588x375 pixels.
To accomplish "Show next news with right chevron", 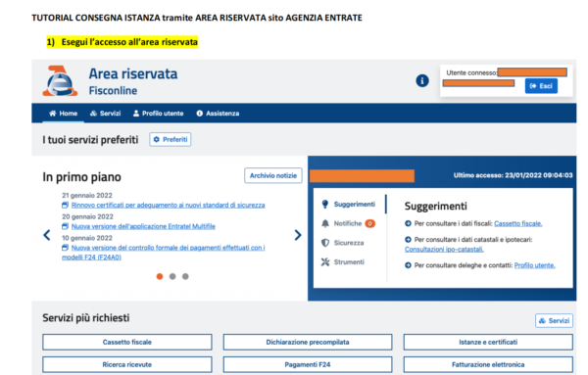I will click(298, 235).
